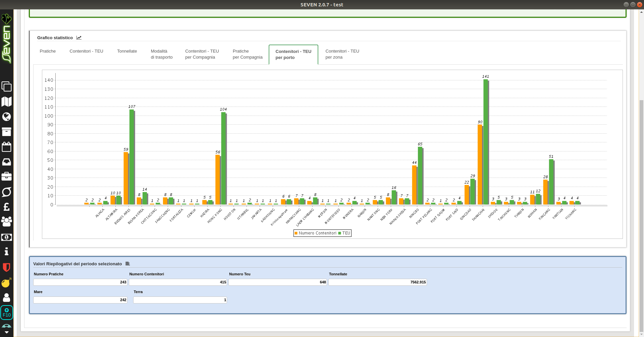644x337 pixels.
Task: Click the Numero Teu field showing 648
Action: 277,282
